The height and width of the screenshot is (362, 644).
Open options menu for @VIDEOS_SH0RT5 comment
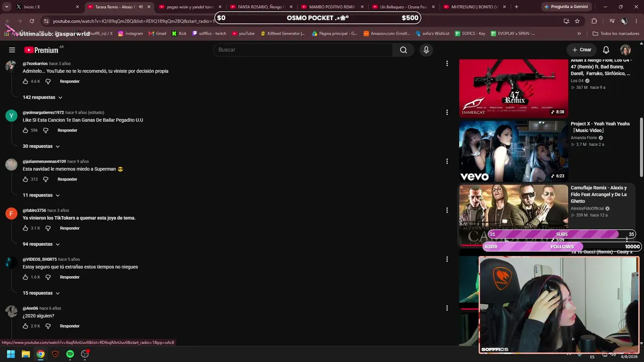tap(447, 259)
